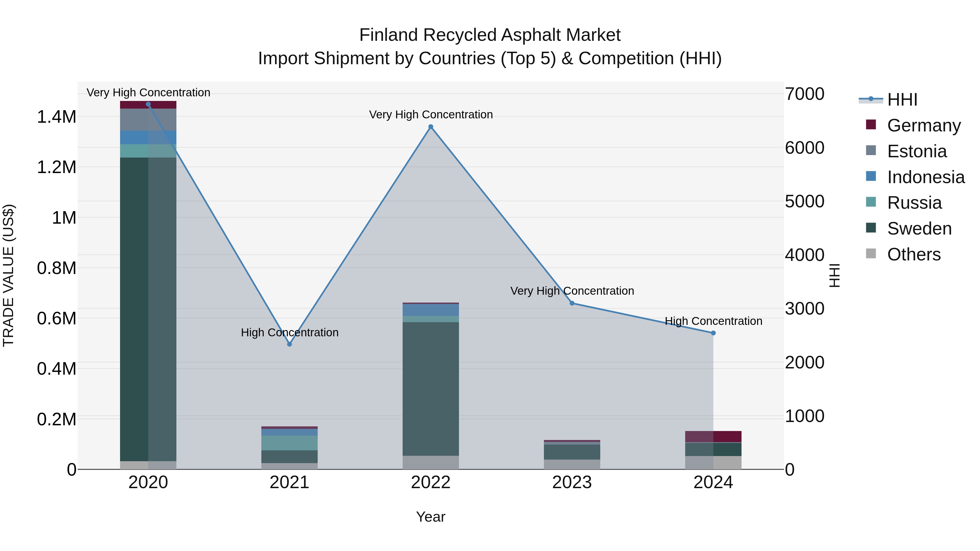Click the Sweden dark green legend swatch

click(871, 228)
